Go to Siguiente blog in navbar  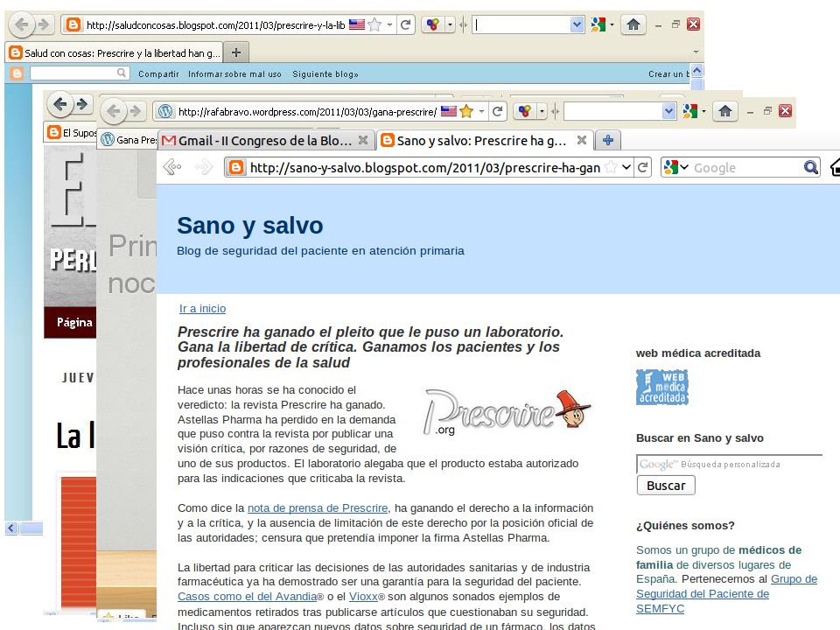click(x=325, y=73)
